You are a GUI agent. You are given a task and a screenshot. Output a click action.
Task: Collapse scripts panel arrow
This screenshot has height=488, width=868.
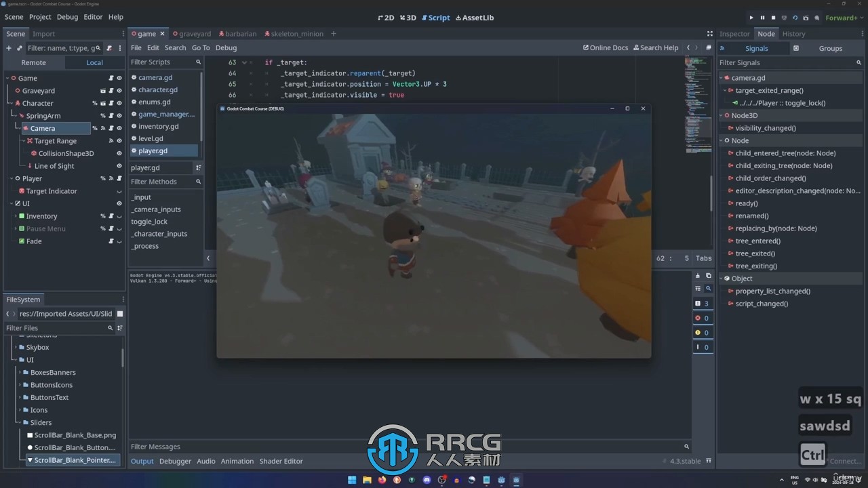(x=208, y=258)
